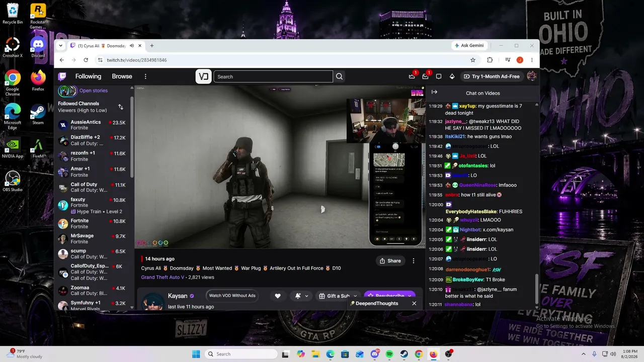Open the Twitch more options menu beside Browse
The height and width of the screenshot is (362, 644).
click(145, 76)
